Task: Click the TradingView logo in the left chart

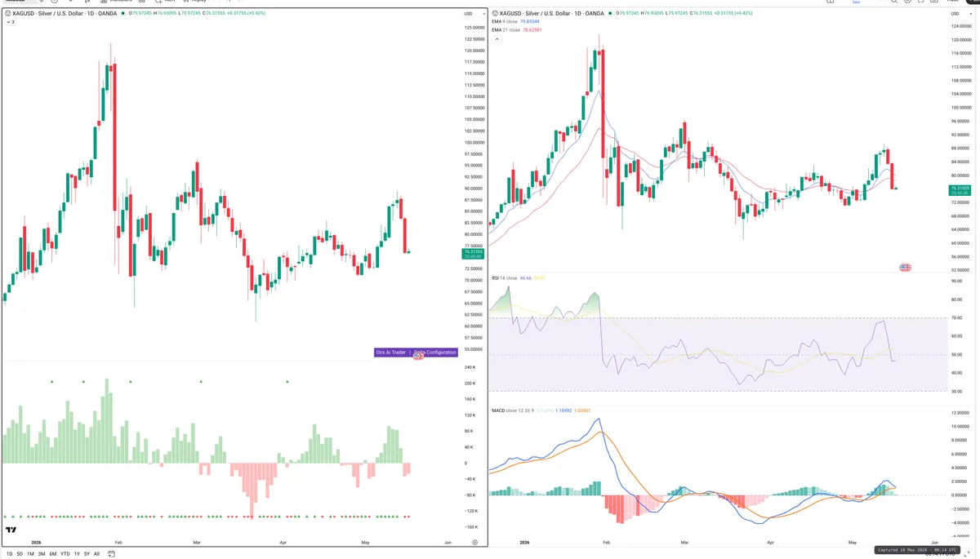Action: click(11, 530)
